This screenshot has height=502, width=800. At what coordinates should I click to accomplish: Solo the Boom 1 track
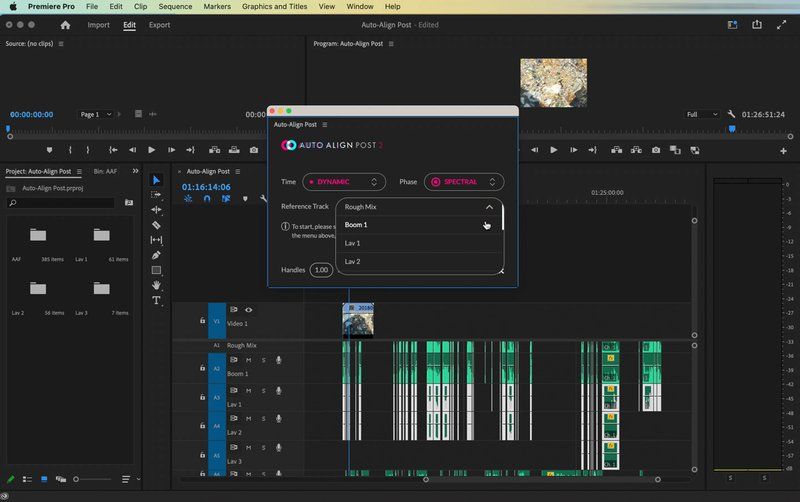264,360
